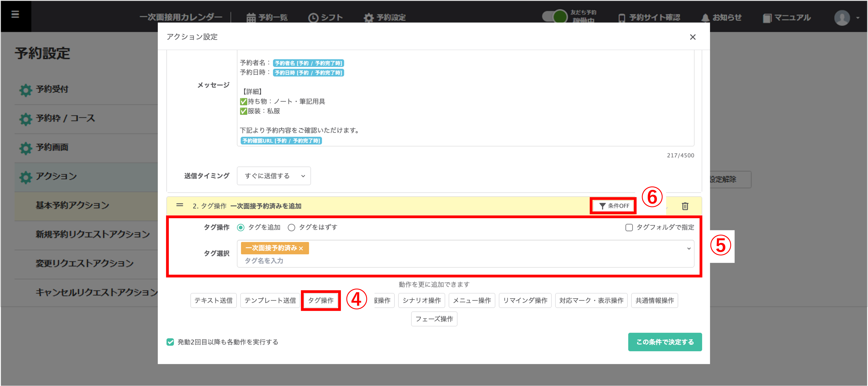Open the hamburger menu icon
Image resolution: width=868 pixels, height=386 pixels.
click(15, 15)
